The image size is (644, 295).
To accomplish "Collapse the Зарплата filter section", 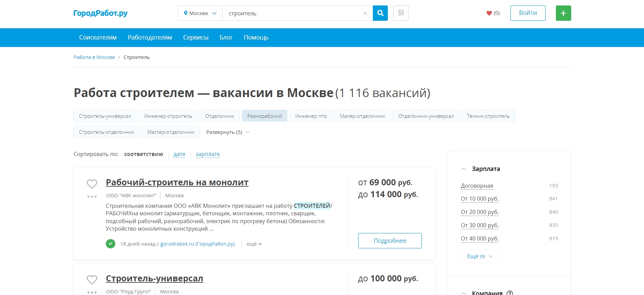I will coord(463,169).
